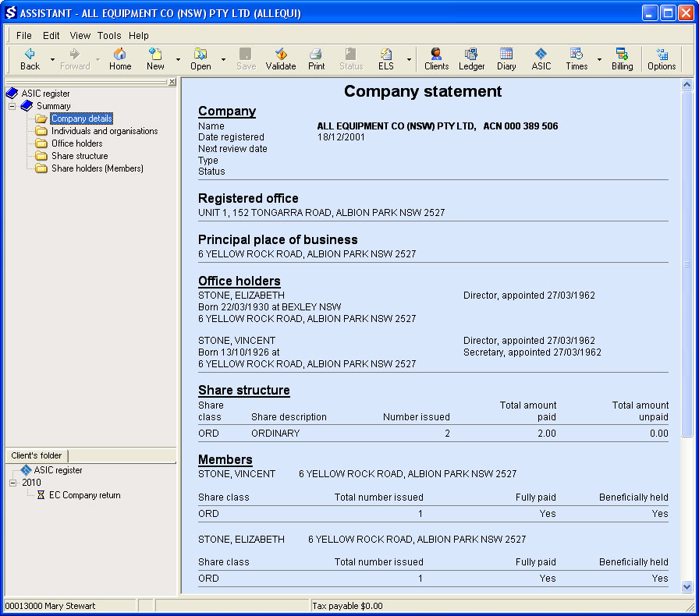Image resolution: width=699 pixels, height=616 pixels.
Task: Open the Ledger tool
Action: point(472,59)
